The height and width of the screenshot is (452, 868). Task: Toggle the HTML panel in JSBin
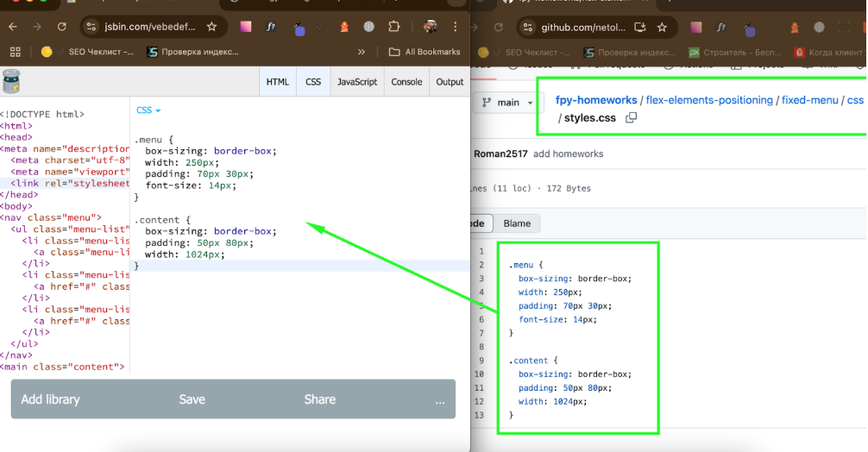click(x=277, y=82)
